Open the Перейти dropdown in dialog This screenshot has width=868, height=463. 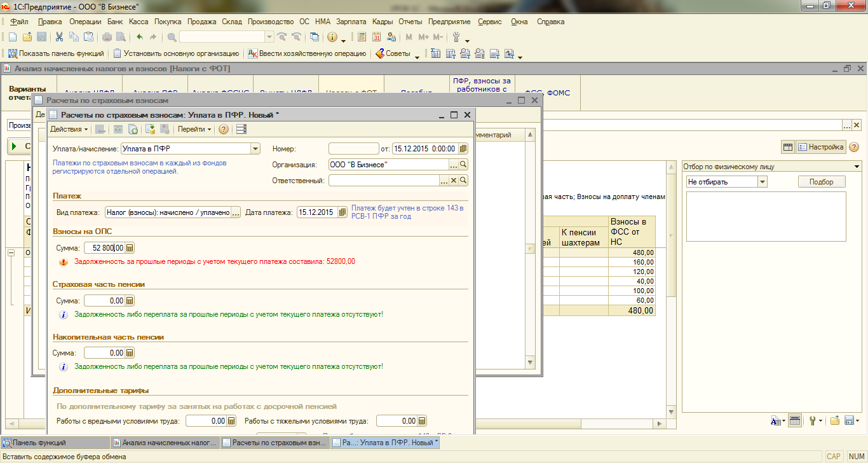(194, 129)
